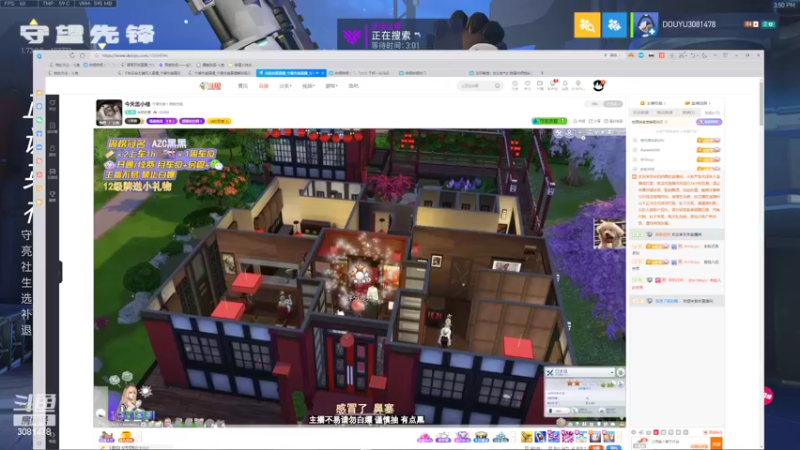Click the yellow group search icon in Overwatch
This screenshot has height=450, width=800.
587,24
